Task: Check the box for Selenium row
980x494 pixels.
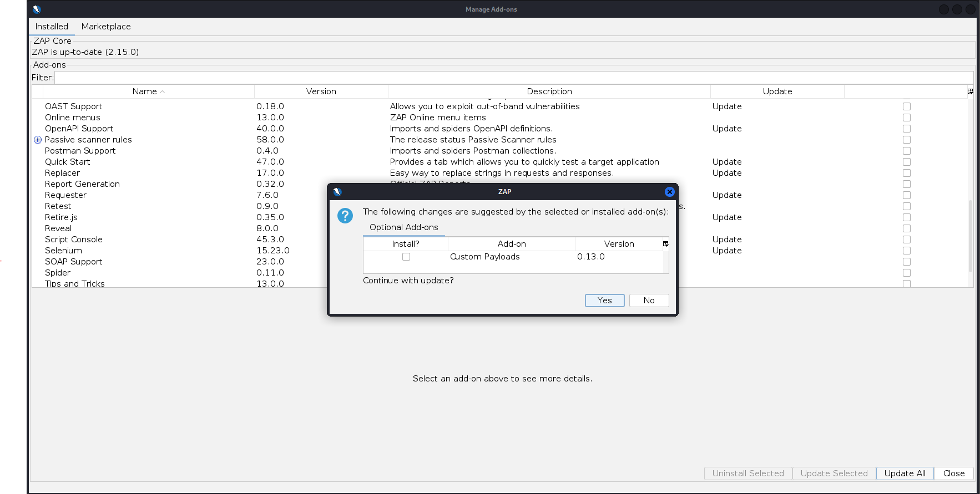Action: click(907, 251)
